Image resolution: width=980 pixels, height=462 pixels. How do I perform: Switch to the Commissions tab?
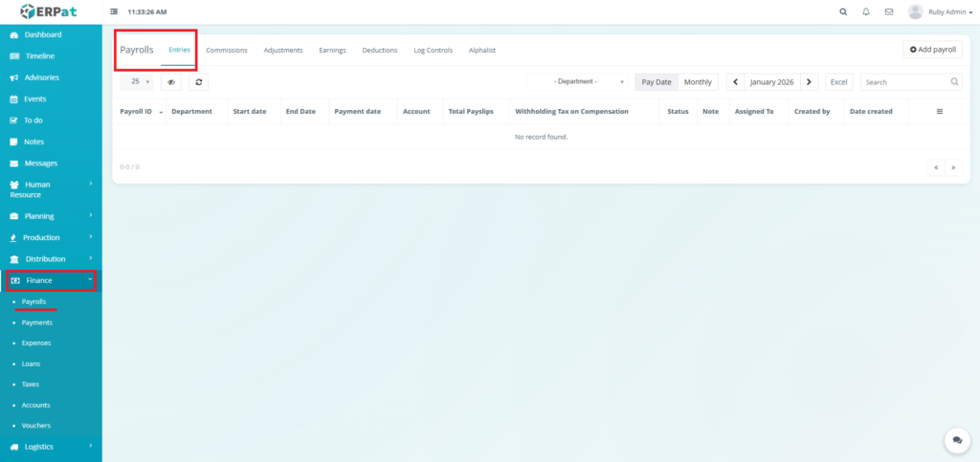(227, 50)
